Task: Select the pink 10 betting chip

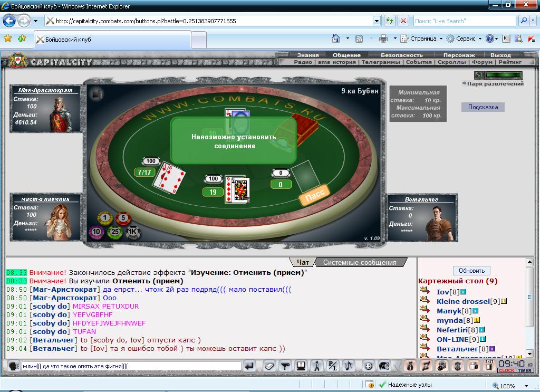Action: [x=97, y=232]
